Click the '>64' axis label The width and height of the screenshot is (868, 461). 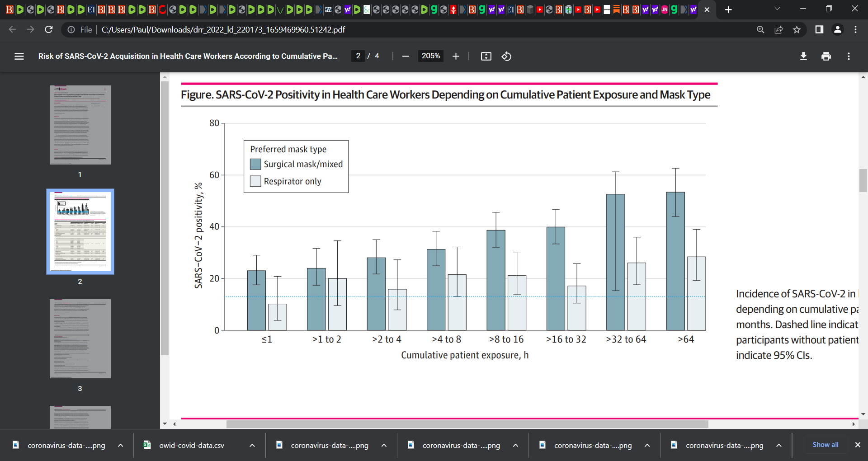(686, 339)
